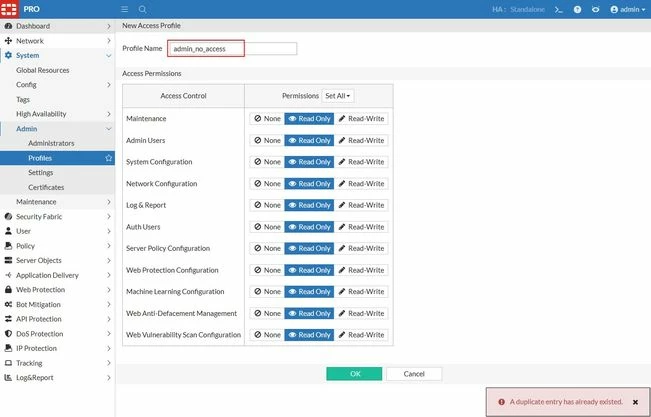Expand the High Availability chevron

(x=109, y=114)
